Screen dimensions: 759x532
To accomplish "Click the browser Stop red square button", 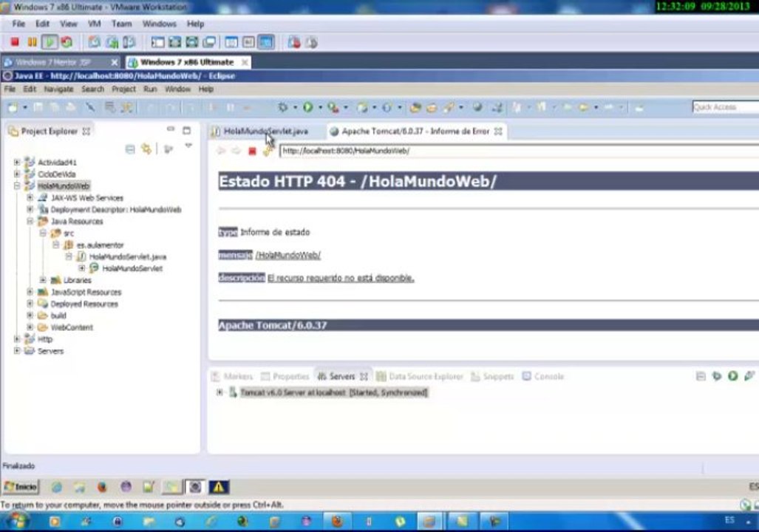I will click(x=252, y=151).
